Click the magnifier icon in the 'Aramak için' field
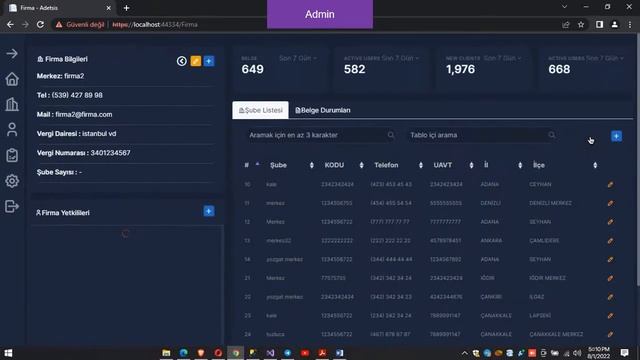640x360 pixels. click(391, 135)
